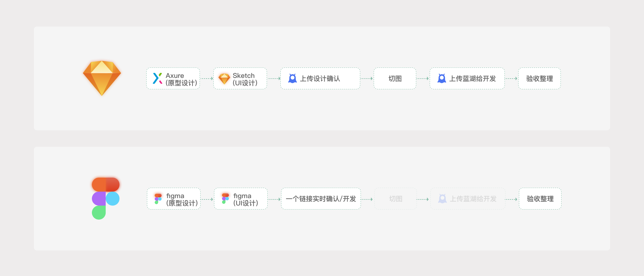644x276 pixels.
Task: Click the top row 验收整理 box
Action: pyautogui.click(x=539, y=79)
